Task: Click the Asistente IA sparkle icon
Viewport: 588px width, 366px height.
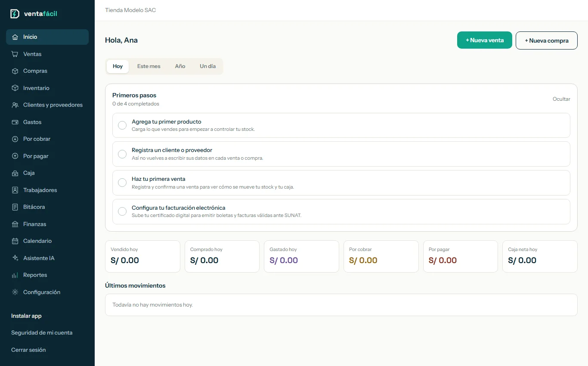Action: coord(15,258)
